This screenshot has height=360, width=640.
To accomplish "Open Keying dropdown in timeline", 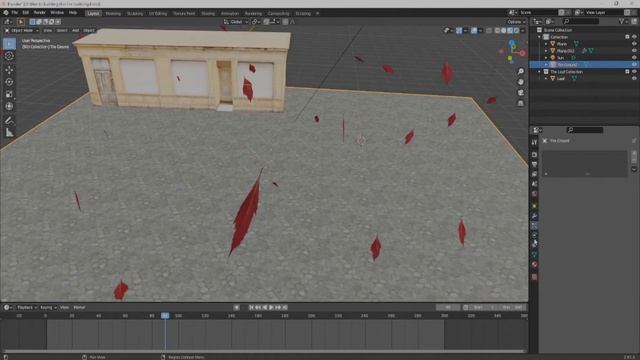I will click(x=48, y=307).
